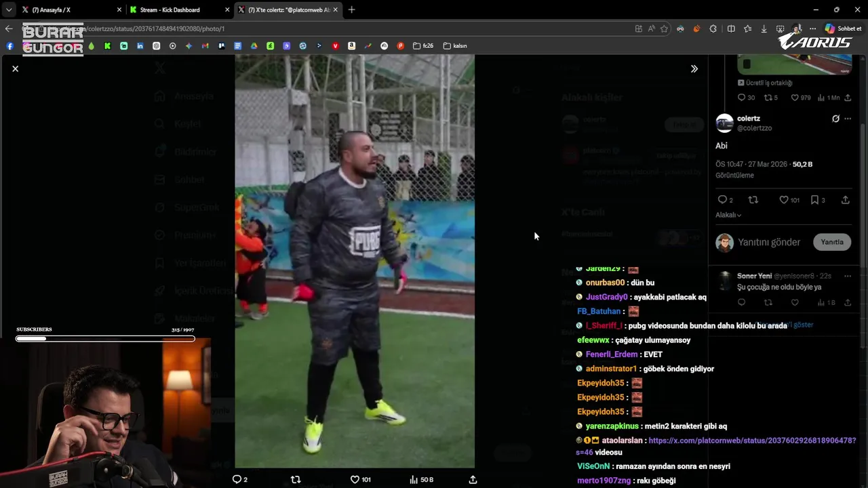This screenshot has height=488, width=868.
Task: Open more options on Soner Yeni's reply
Action: coord(848,276)
